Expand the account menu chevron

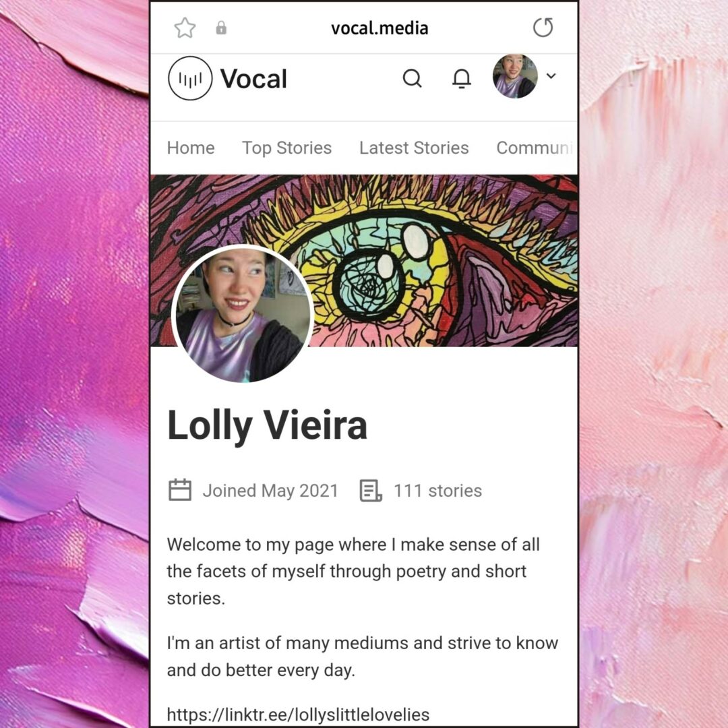click(551, 76)
